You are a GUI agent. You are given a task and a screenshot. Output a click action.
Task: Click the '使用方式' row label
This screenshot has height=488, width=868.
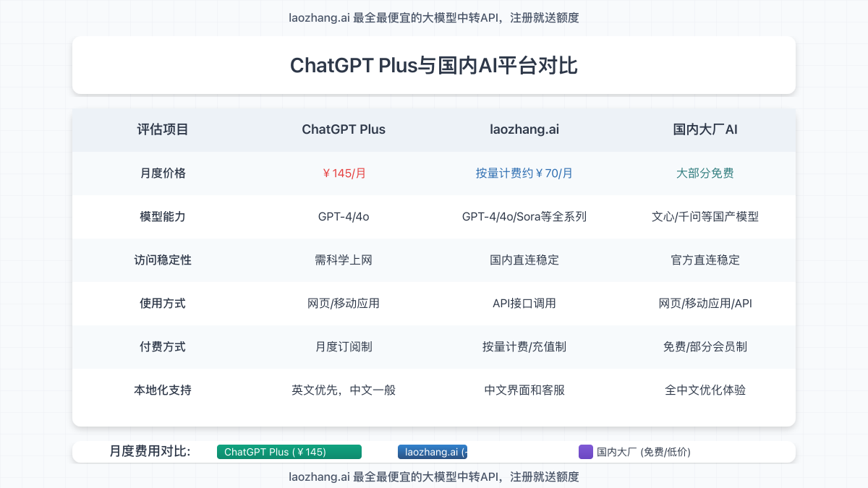[163, 304]
